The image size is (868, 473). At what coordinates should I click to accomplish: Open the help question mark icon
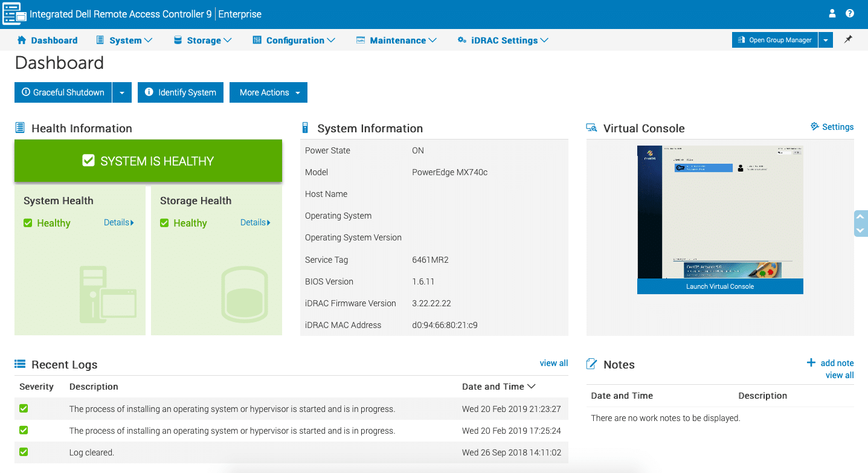(850, 13)
